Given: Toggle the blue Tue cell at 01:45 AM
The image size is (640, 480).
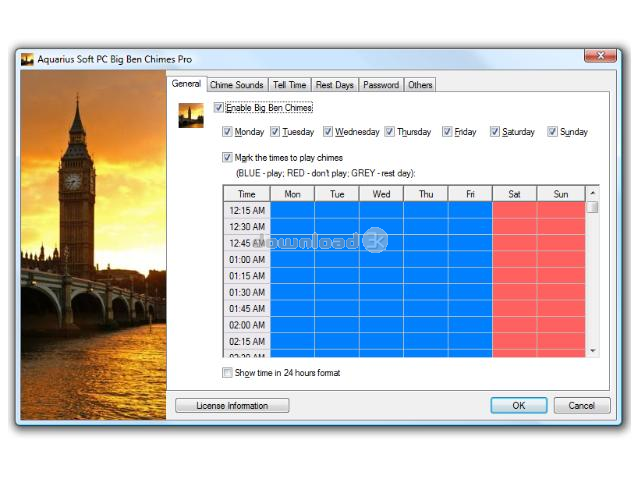Looking at the screenshot, I should coord(337,308).
